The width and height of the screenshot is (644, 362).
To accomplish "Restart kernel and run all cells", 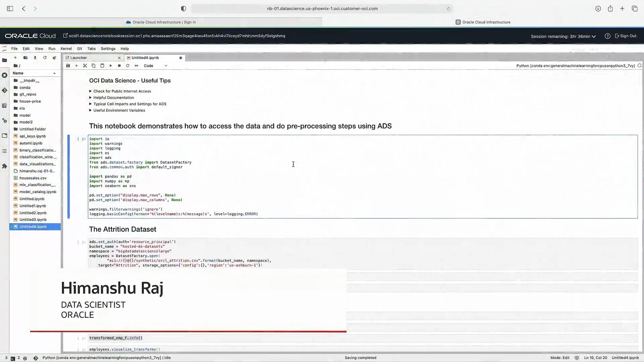I will pos(136,66).
